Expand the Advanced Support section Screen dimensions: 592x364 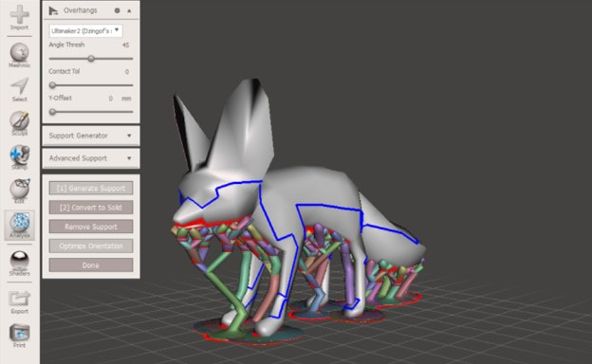(91, 158)
